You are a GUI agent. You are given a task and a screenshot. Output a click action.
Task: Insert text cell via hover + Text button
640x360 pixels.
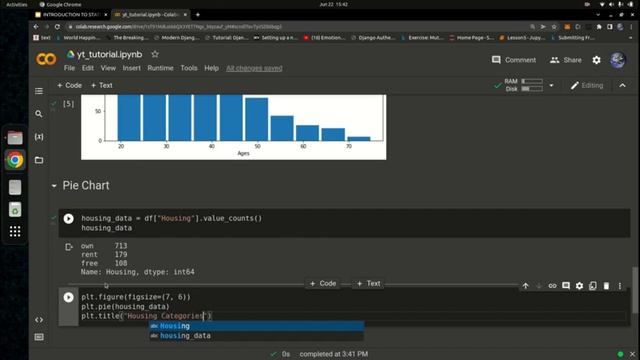(x=369, y=283)
